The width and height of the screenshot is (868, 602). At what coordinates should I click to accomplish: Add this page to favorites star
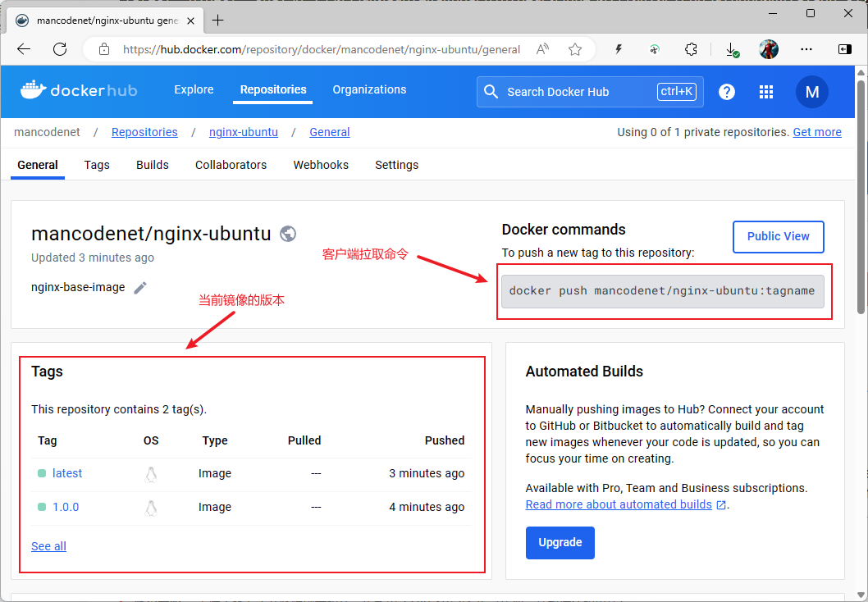click(x=575, y=49)
